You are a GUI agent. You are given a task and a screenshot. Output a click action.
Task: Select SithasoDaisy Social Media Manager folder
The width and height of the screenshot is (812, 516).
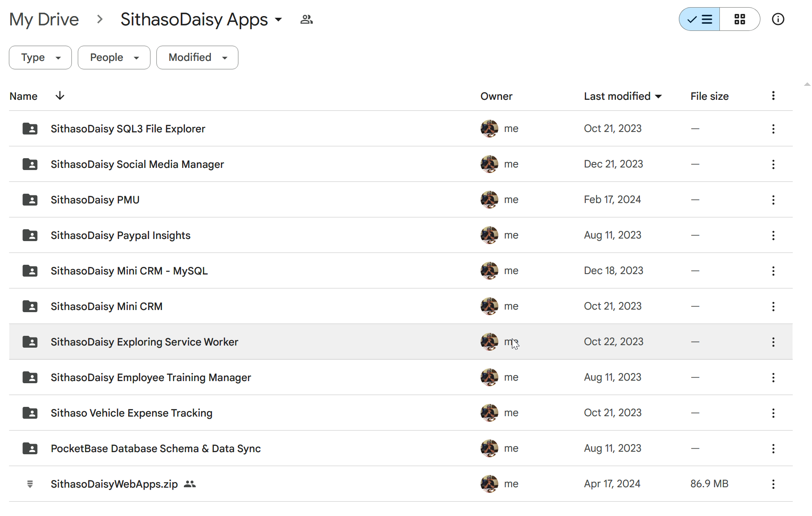(137, 164)
